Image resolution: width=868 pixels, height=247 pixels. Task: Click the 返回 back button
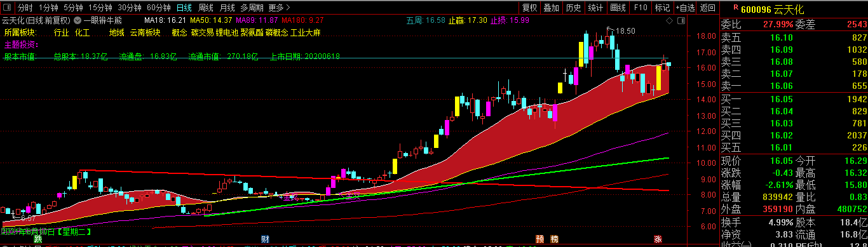click(x=707, y=8)
